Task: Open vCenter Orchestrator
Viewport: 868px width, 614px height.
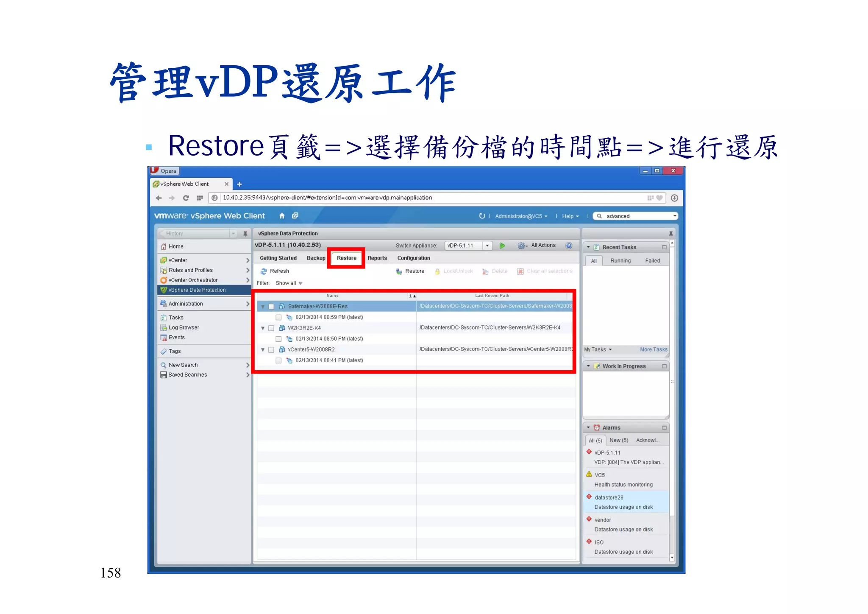Action: pyautogui.click(x=204, y=280)
